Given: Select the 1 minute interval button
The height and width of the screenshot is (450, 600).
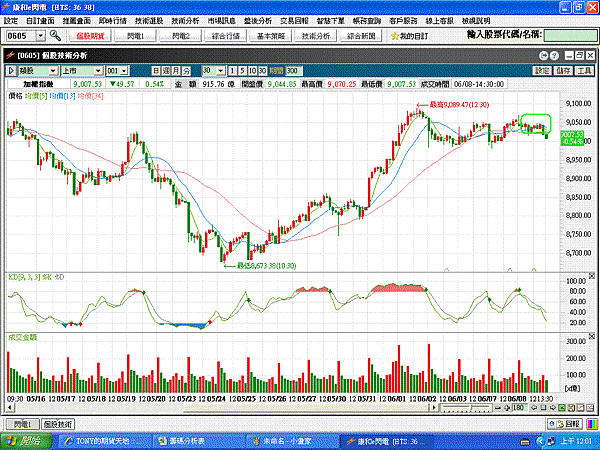Looking at the screenshot, I should [x=232, y=71].
